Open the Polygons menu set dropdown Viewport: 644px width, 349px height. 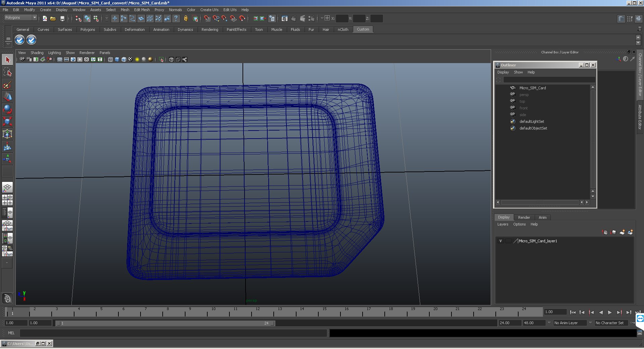point(34,17)
